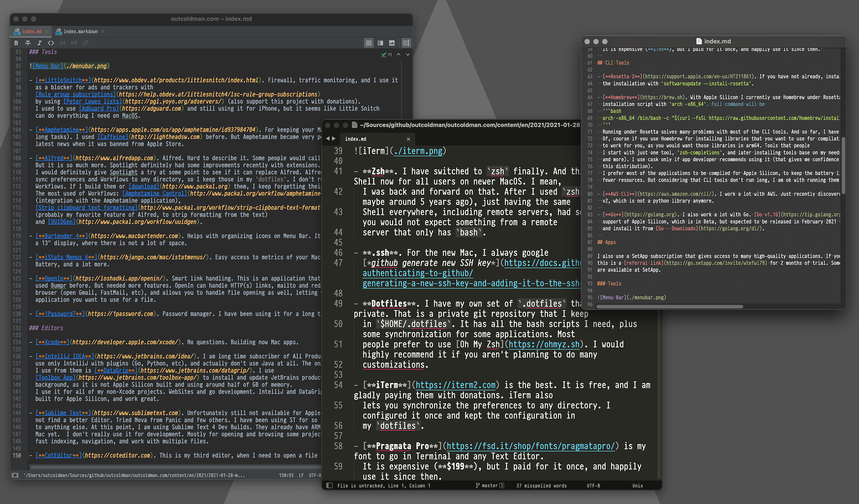Click line number 49 in Sublime gutter
This screenshot has width=859, height=504.
tap(338, 304)
